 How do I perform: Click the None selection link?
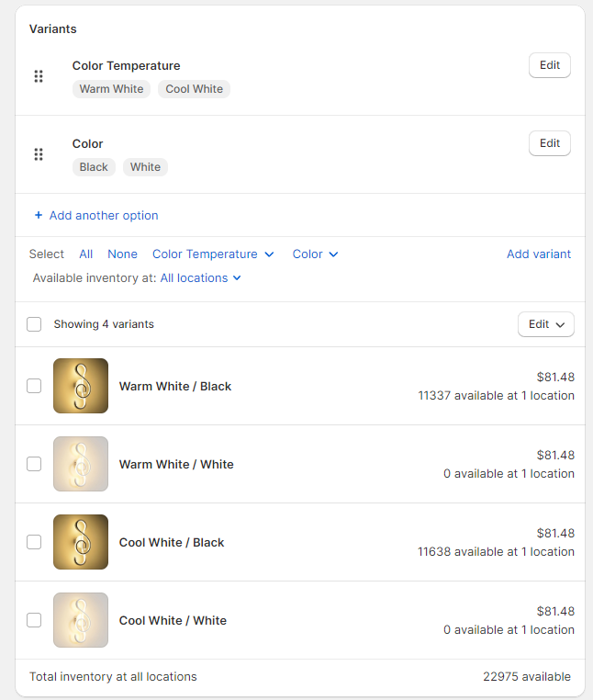click(x=122, y=254)
